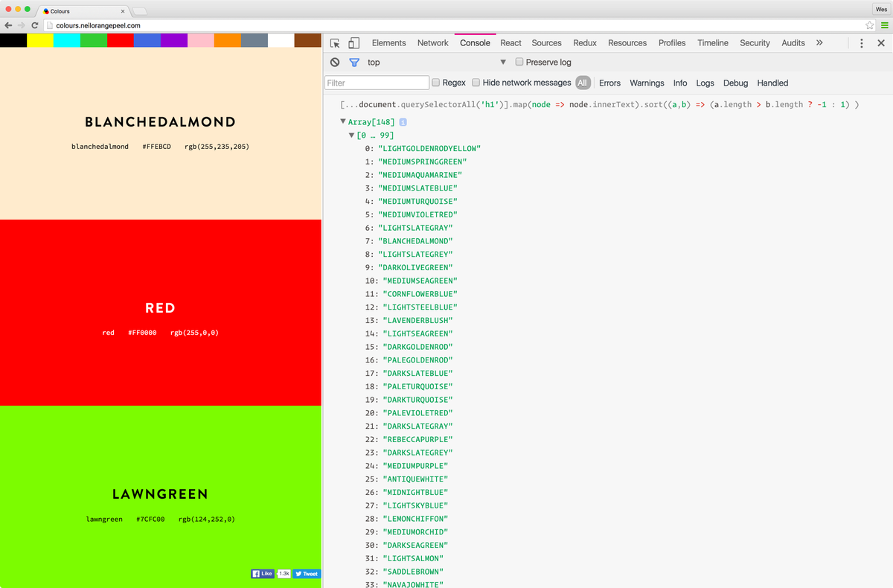This screenshot has width=893, height=588.
Task: Filter console to Warnings only
Action: point(647,83)
